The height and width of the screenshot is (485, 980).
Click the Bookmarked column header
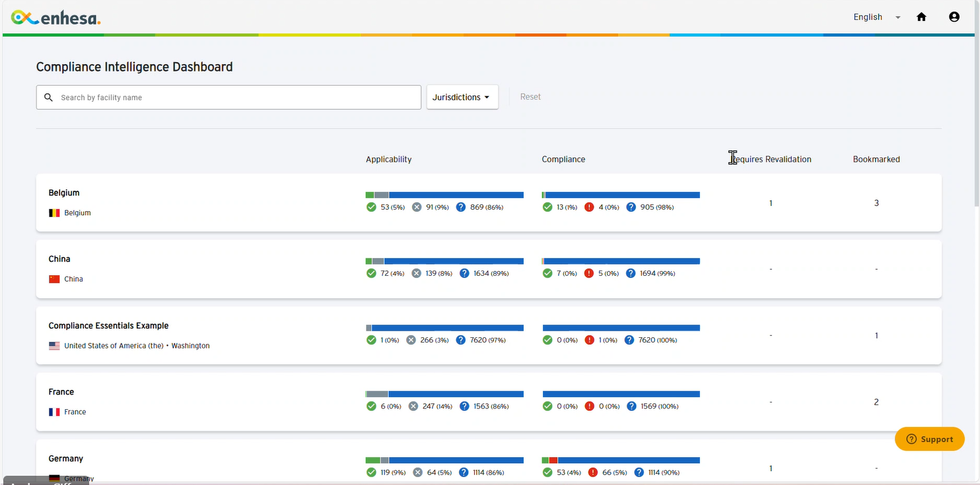click(876, 159)
